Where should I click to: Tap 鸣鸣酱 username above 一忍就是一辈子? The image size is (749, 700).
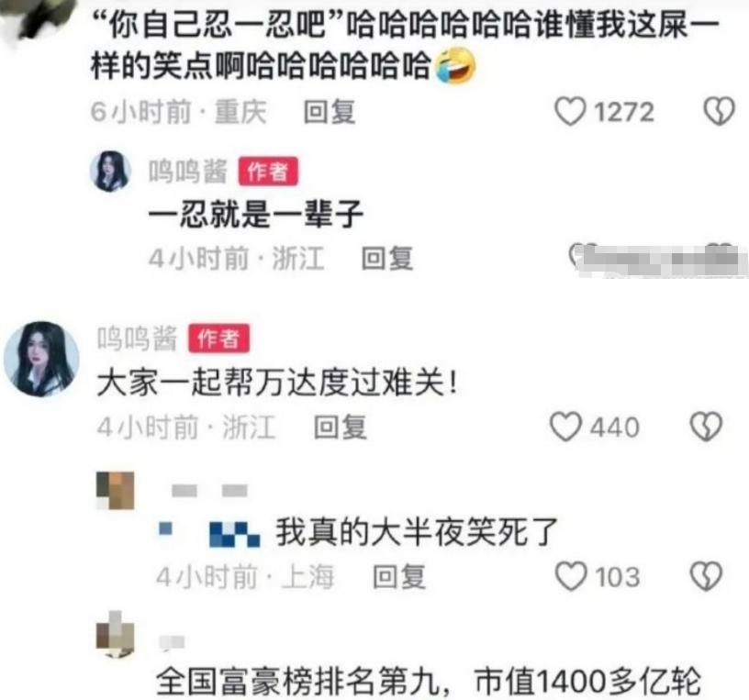tap(188, 171)
